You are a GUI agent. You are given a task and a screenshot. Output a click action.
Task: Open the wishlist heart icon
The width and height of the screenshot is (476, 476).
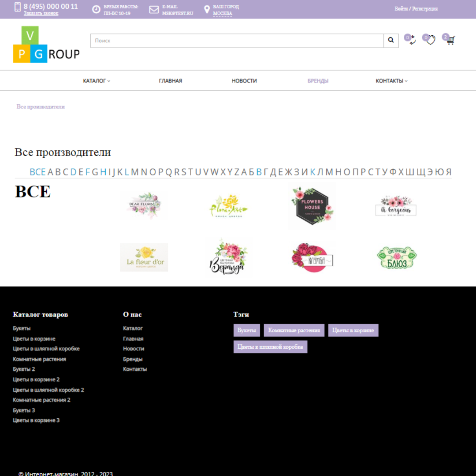coord(430,40)
